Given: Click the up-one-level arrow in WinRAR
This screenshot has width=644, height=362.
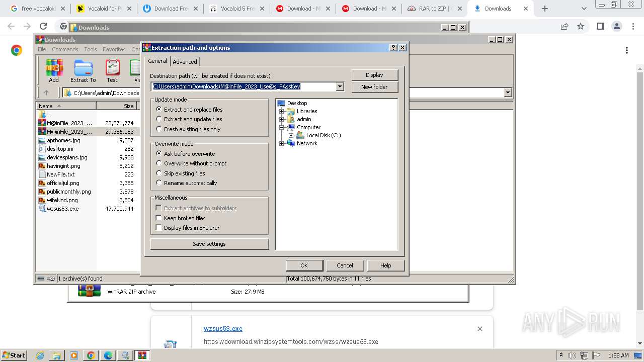Looking at the screenshot, I should [46, 93].
